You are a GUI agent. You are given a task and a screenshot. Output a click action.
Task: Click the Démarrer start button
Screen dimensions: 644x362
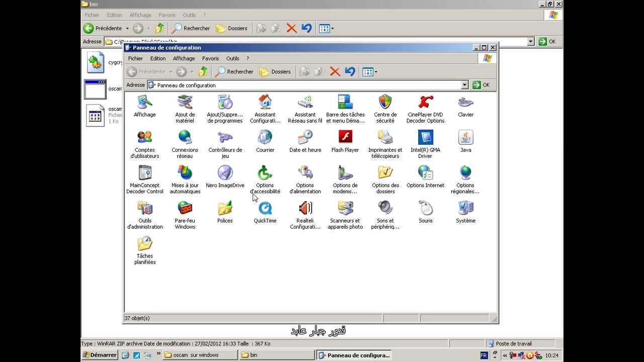100,355
